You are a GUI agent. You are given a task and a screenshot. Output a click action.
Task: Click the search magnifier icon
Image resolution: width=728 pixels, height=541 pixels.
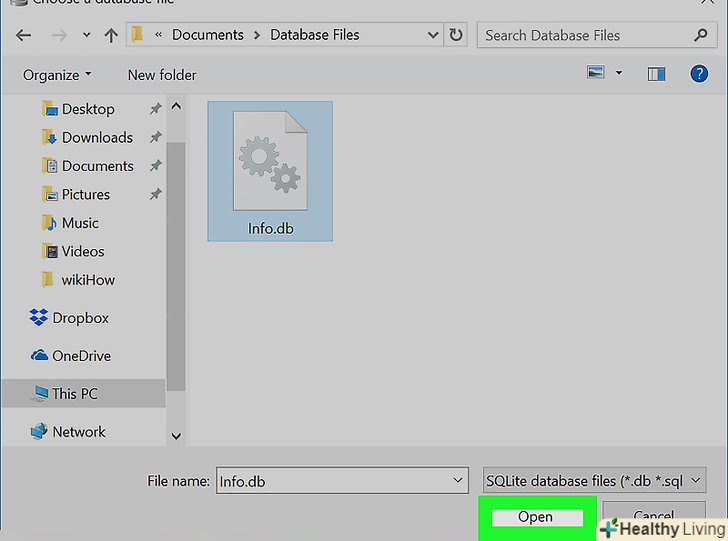(701, 35)
